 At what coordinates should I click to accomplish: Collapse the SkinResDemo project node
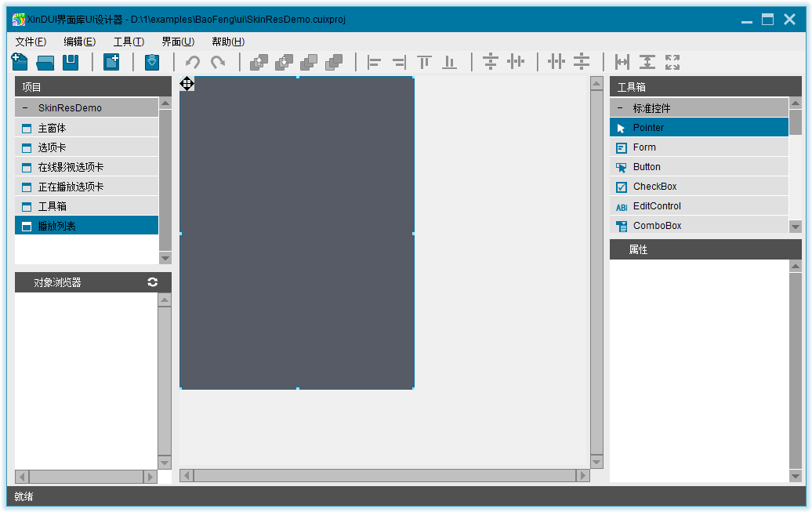25,107
